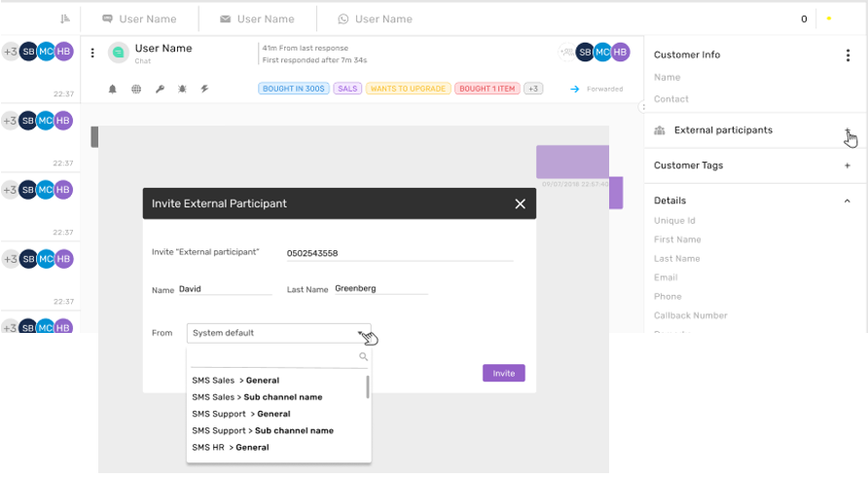This screenshot has height=478, width=868.
Task: Click the BOUGHT IN 300S tag
Action: (294, 89)
